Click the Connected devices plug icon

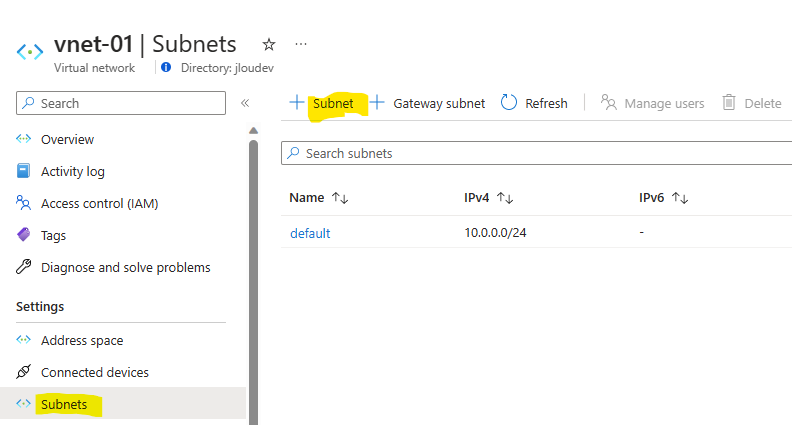coord(23,371)
